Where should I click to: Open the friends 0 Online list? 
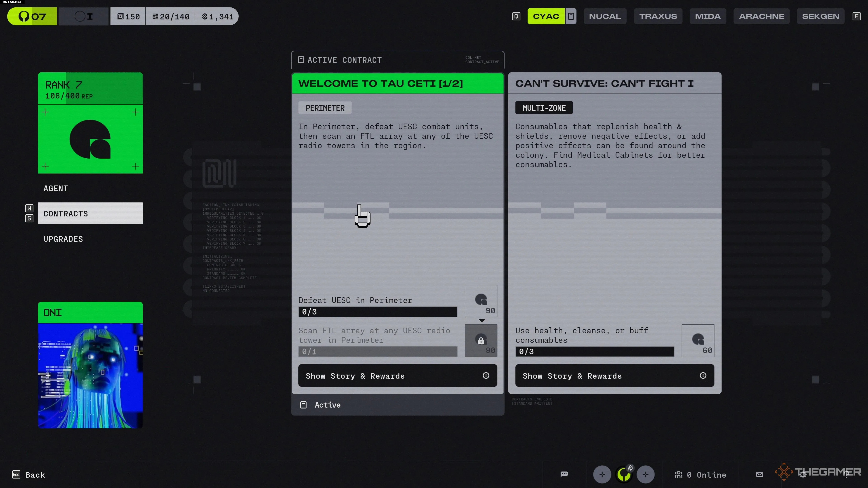coord(701,474)
